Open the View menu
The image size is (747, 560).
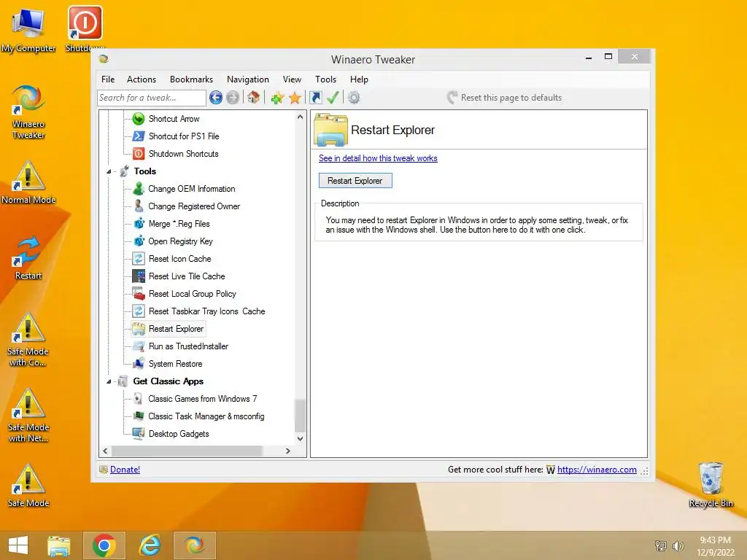tap(292, 79)
